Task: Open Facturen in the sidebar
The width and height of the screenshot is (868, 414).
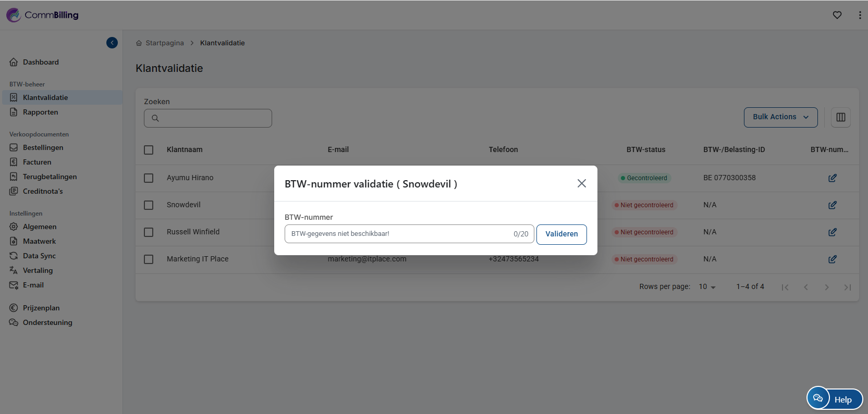Action: (x=37, y=162)
